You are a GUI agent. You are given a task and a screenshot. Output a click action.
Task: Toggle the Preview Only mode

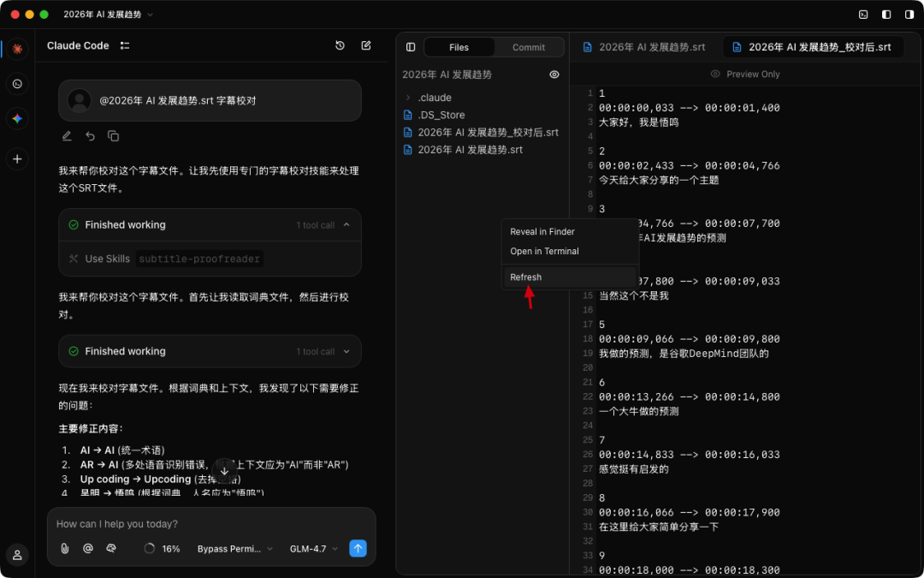tap(745, 74)
